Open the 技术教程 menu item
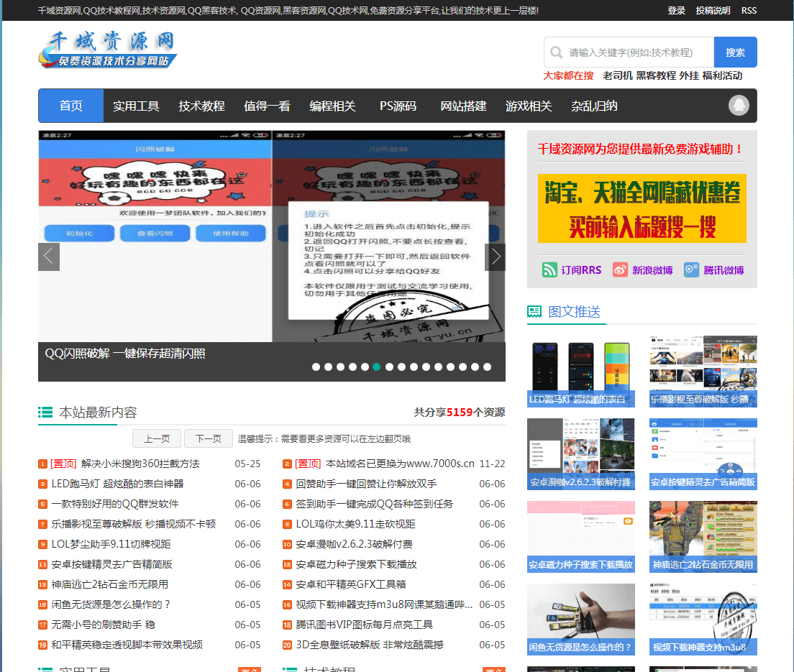 [201, 106]
